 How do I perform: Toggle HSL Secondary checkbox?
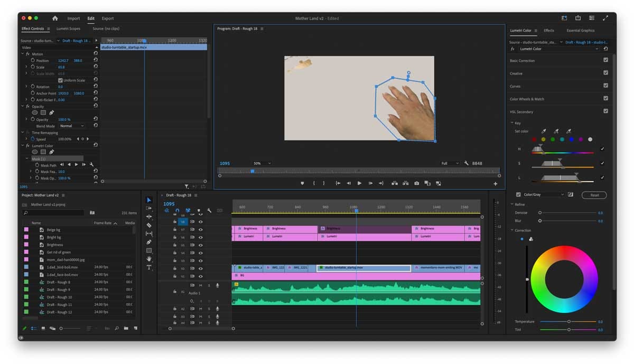[605, 111]
